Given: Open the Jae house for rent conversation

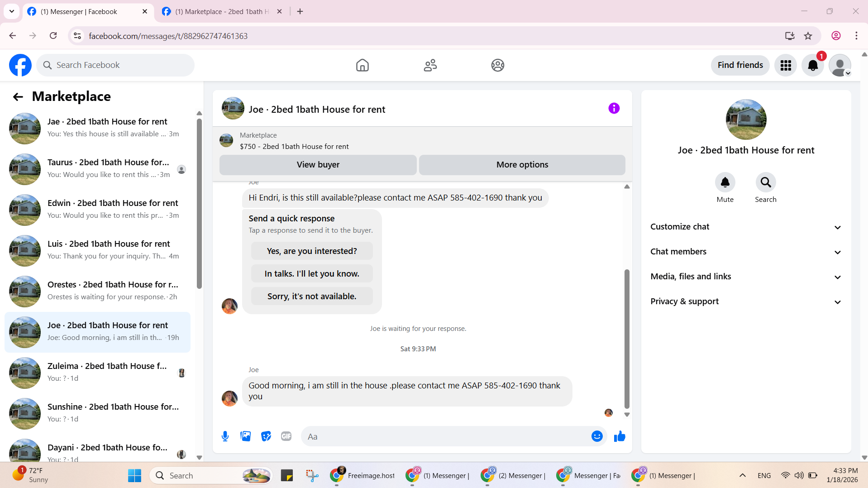Looking at the screenshot, I should tap(97, 128).
